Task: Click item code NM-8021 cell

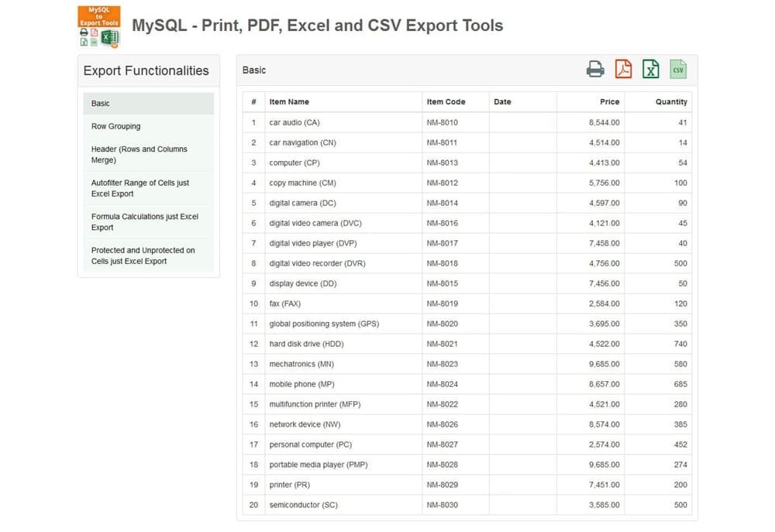Action: click(442, 344)
